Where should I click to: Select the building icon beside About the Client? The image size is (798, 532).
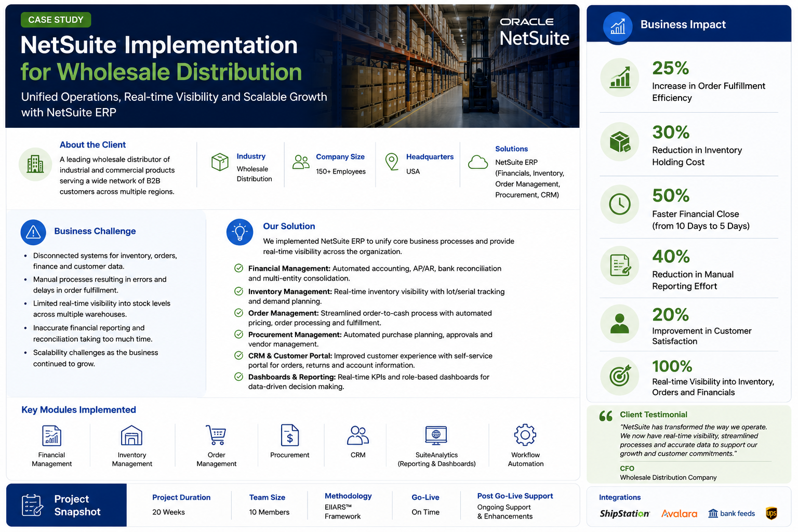tap(35, 164)
